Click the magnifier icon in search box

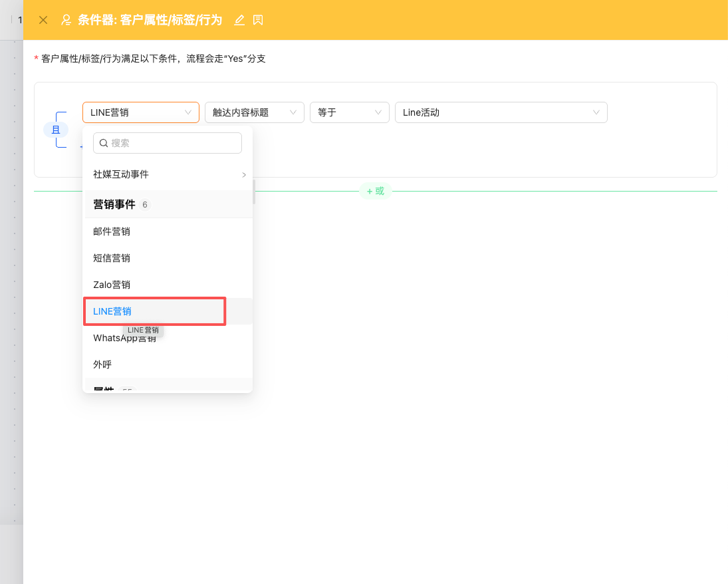pyautogui.click(x=104, y=143)
